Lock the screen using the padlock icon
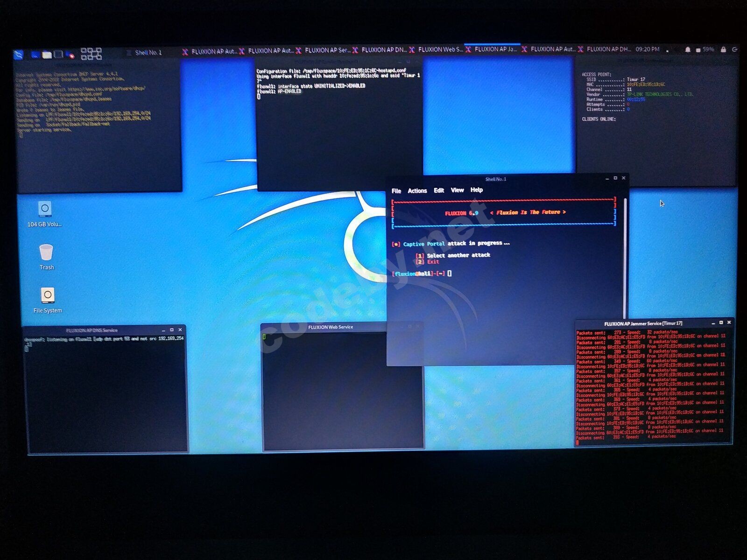747x560 pixels. 723,49
